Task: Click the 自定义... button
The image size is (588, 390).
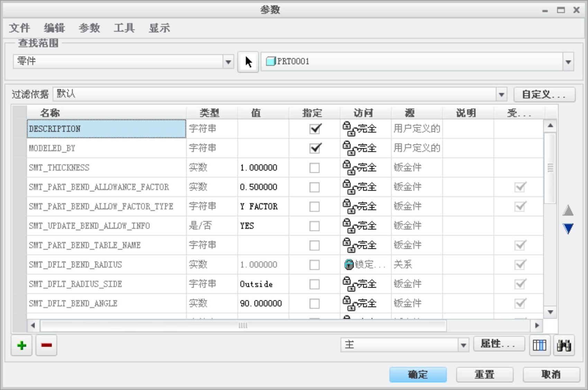Action: click(x=544, y=94)
